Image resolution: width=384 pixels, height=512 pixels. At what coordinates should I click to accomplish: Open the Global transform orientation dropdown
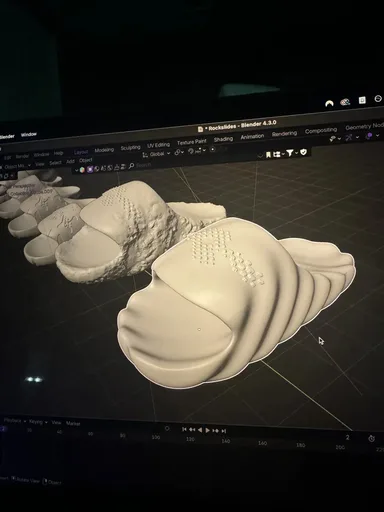(x=156, y=154)
